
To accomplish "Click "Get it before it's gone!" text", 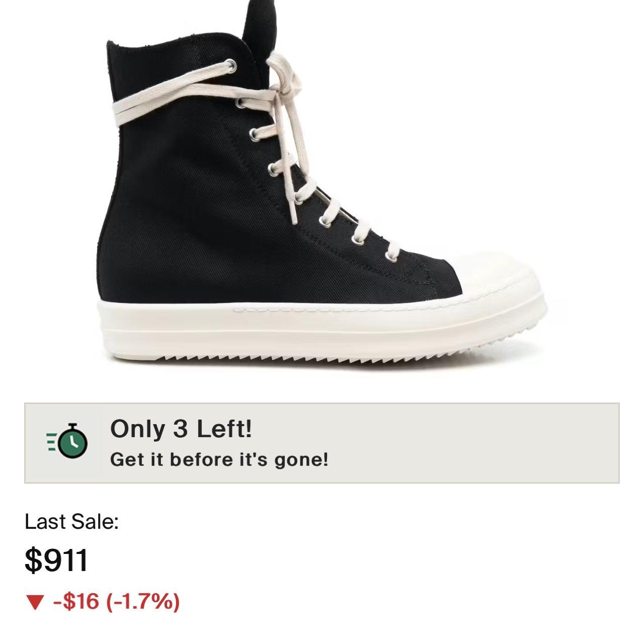I will 219,459.
